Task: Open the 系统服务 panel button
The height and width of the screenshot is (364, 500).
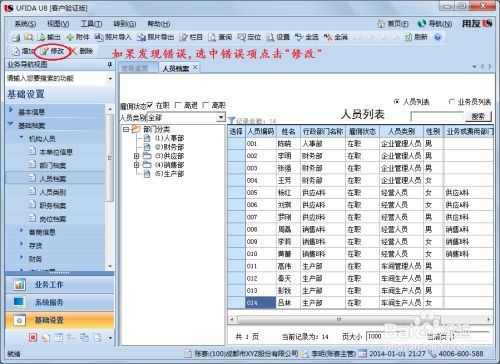Action: click(59, 302)
